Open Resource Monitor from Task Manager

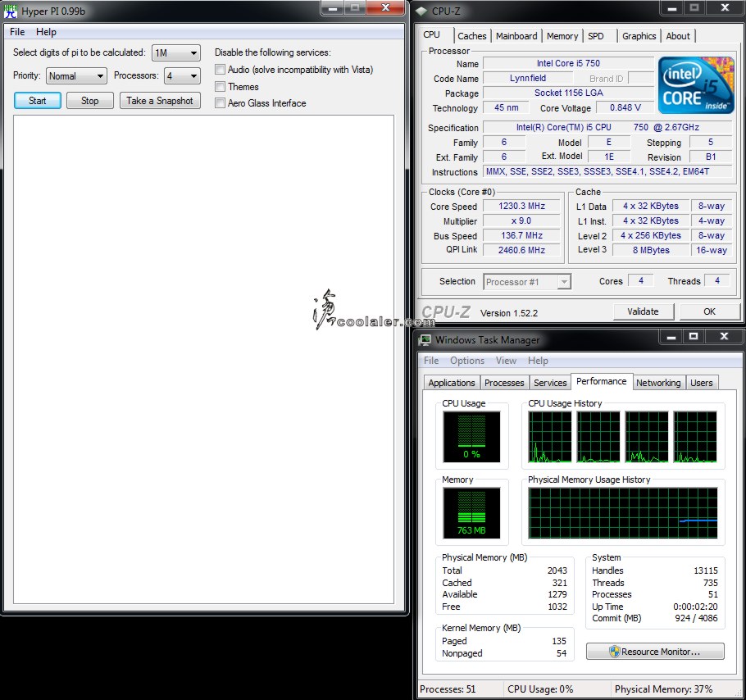tap(655, 652)
